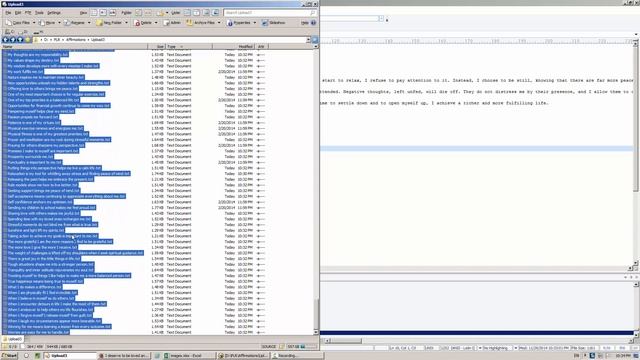Go up one folder with Up arrow
This screenshot has width=640, height=360.
point(20,40)
